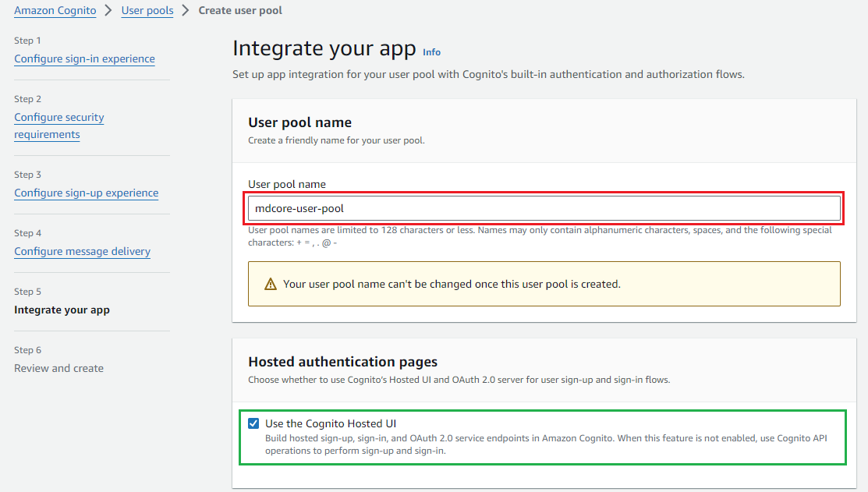The image size is (868, 492).
Task: Select the Integrate your app step
Action: point(62,310)
